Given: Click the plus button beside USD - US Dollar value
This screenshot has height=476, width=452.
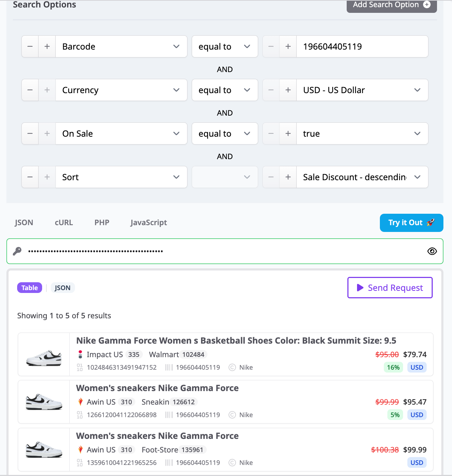Looking at the screenshot, I should 288,90.
